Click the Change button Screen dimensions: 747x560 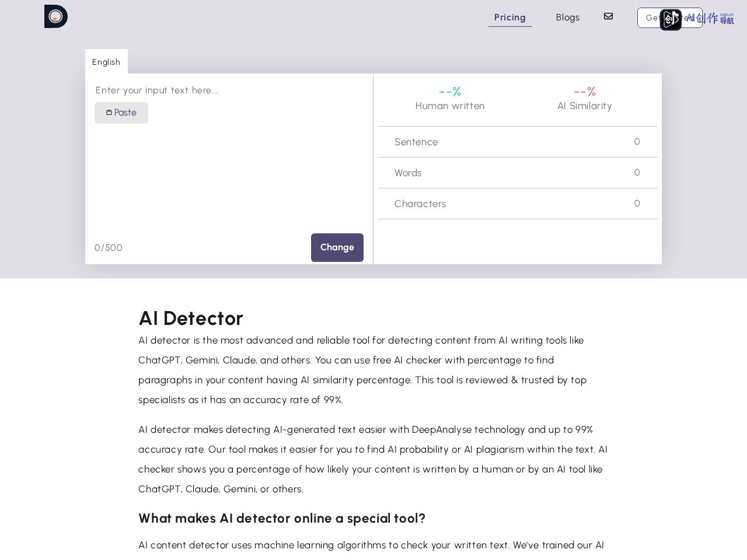pyautogui.click(x=337, y=247)
